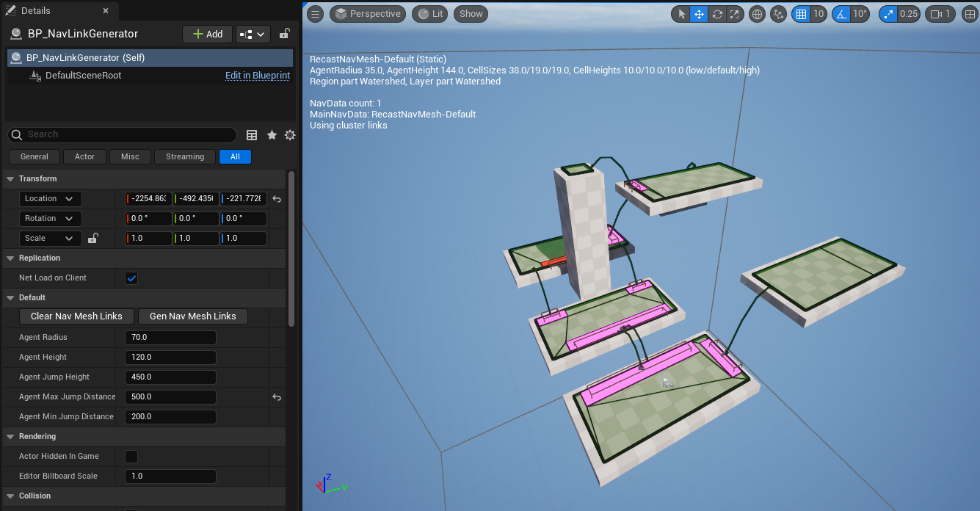The image size is (980, 511).
Task: Activate the Scale transform tool in viewport
Action: (x=735, y=14)
